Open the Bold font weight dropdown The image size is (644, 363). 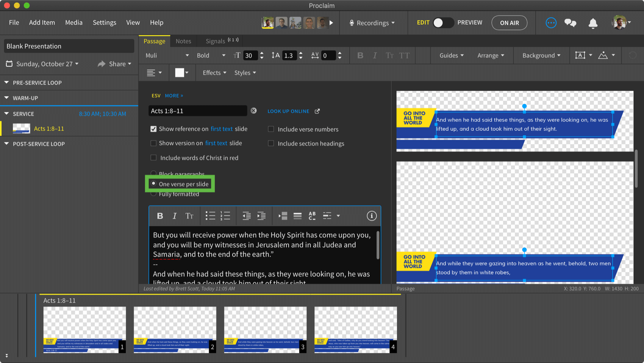[x=211, y=55]
